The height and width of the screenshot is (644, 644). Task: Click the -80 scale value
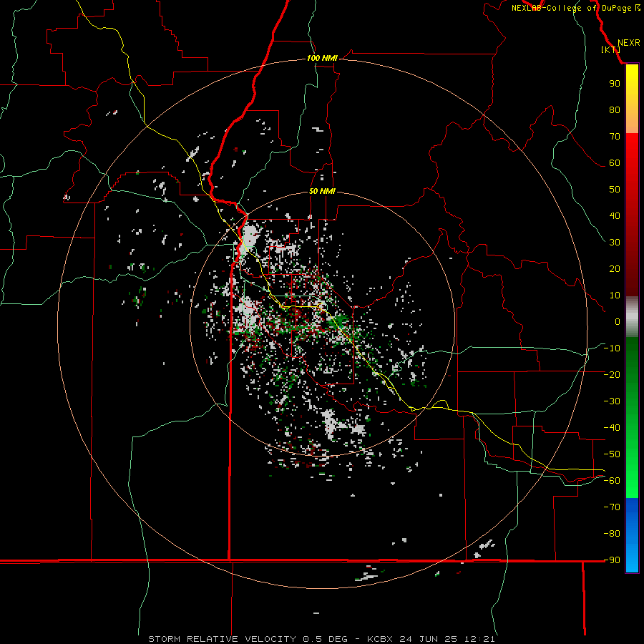[x=612, y=534]
